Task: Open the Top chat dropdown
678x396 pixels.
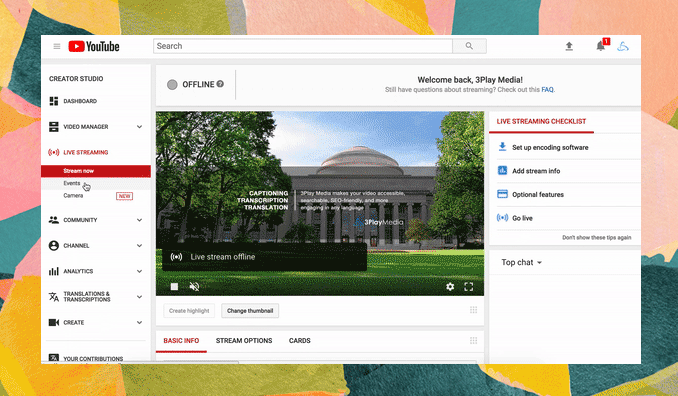Action: 521,262
